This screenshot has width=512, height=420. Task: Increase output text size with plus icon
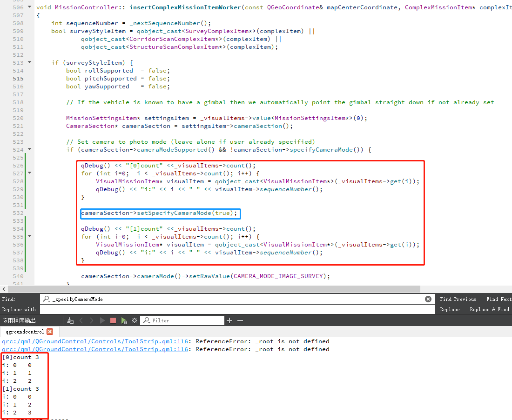click(x=229, y=320)
